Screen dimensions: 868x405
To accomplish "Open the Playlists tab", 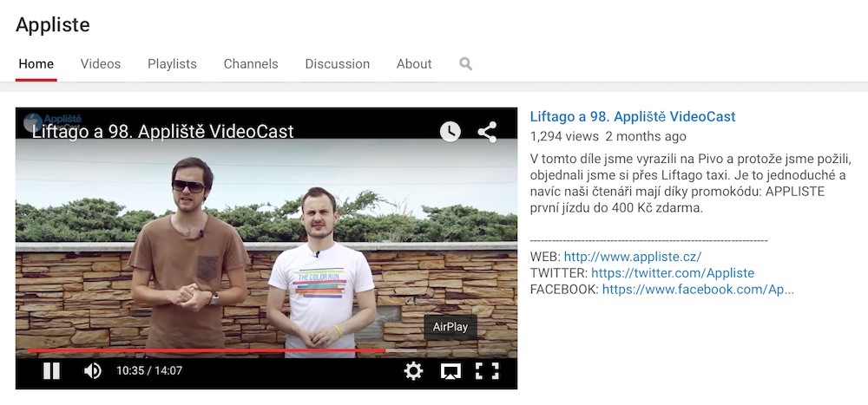I will click(x=172, y=64).
